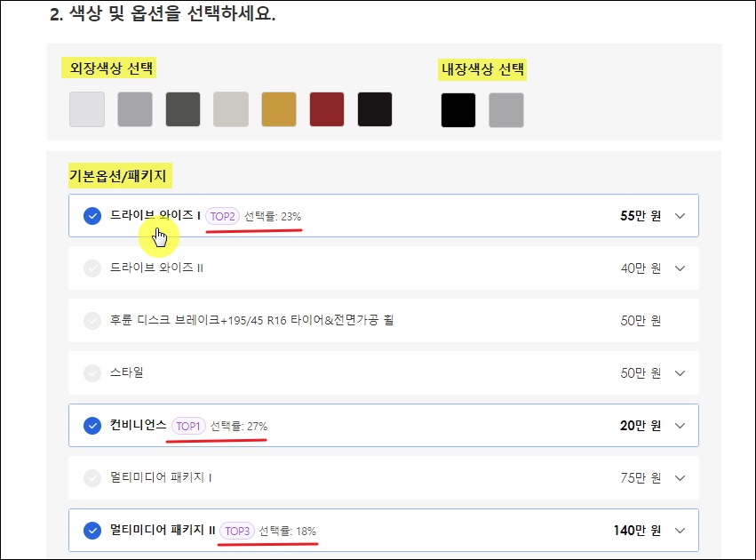Uncheck the 드라이브 와이즈 I option
This screenshot has width=756, height=560.
pyautogui.click(x=92, y=216)
